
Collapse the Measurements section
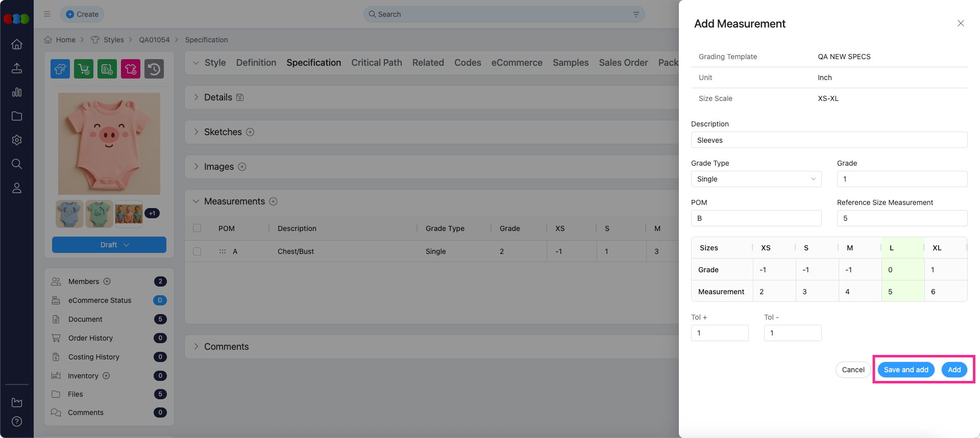(x=196, y=201)
